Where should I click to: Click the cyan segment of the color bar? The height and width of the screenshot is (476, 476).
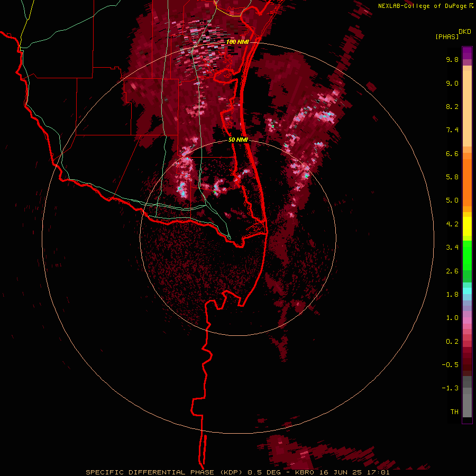467,291
